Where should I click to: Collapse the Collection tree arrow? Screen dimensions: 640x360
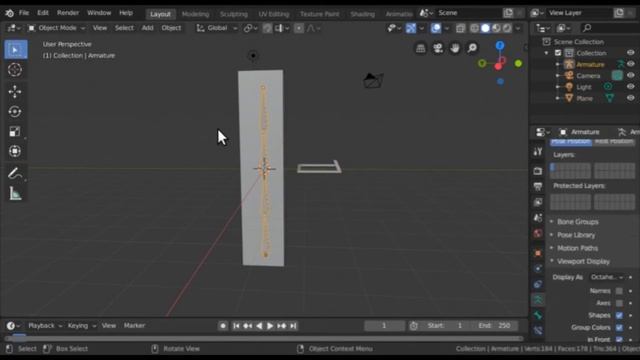pyautogui.click(x=547, y=53)
